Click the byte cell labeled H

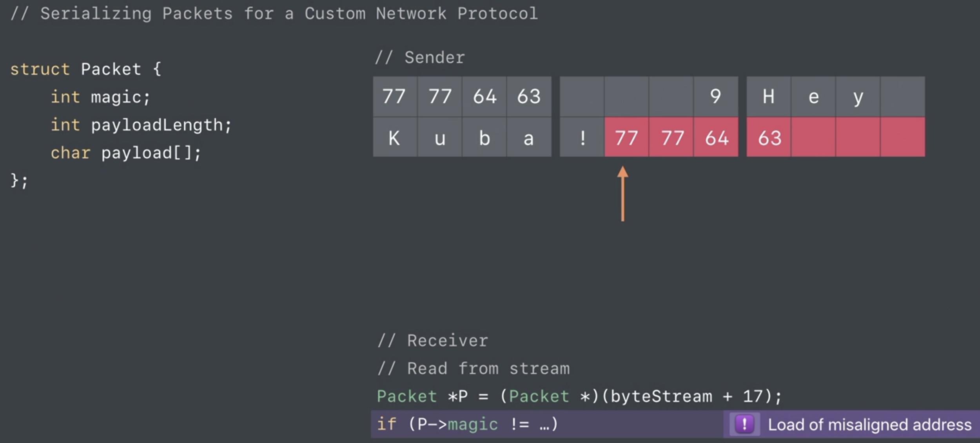coord(769,96)
